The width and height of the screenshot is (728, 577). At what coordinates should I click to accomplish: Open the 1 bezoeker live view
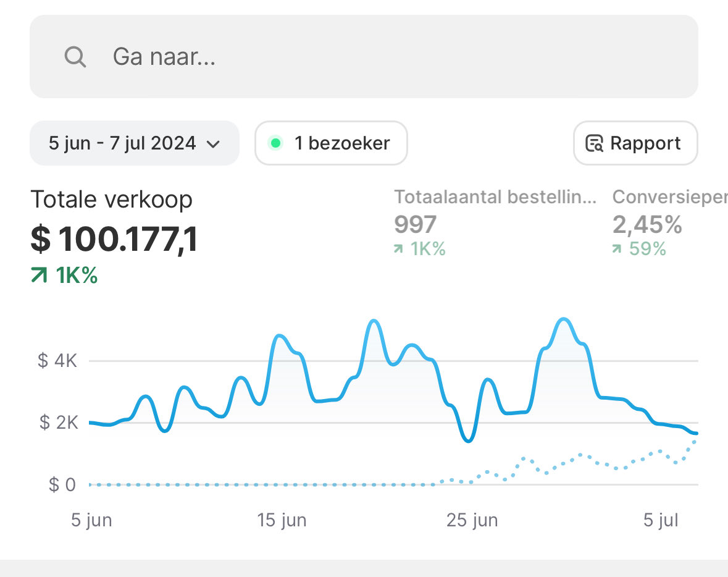point(331,143)
